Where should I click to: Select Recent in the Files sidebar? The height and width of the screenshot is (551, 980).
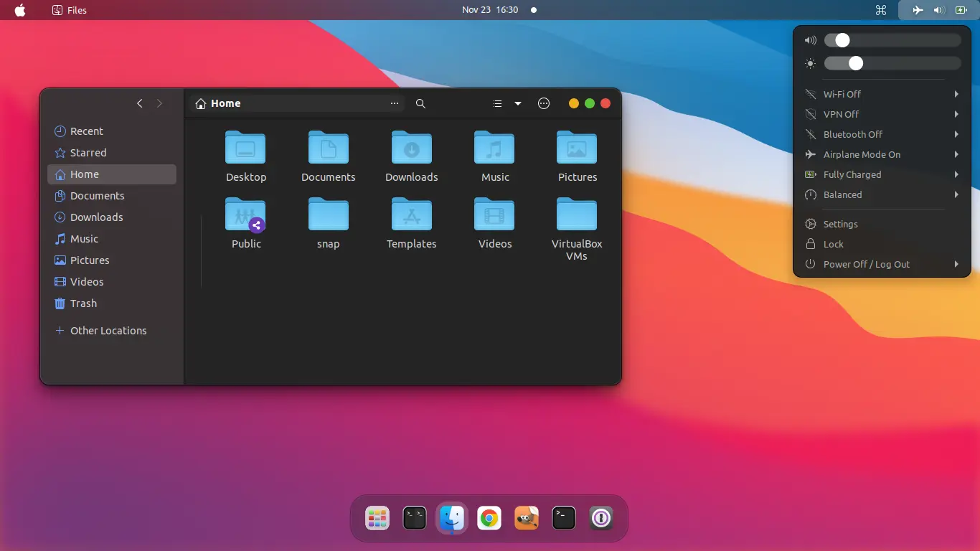86,131
